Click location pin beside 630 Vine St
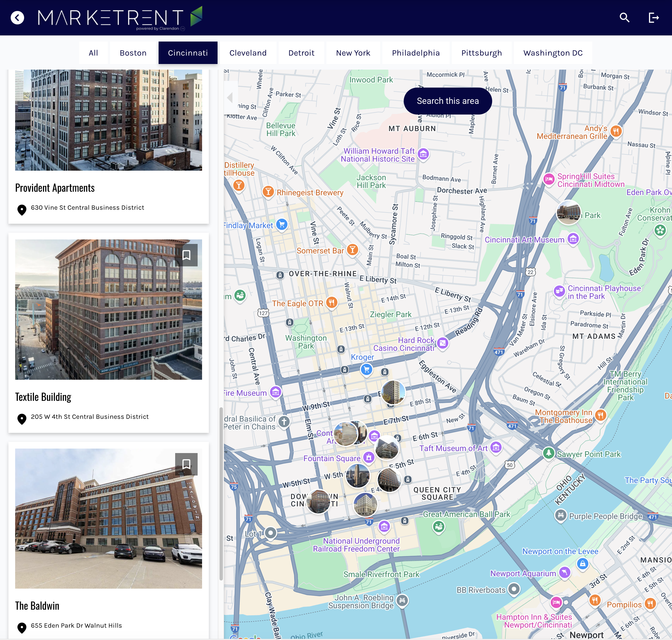The height and width of the screenshot is (640, 672). coord(22,209)
